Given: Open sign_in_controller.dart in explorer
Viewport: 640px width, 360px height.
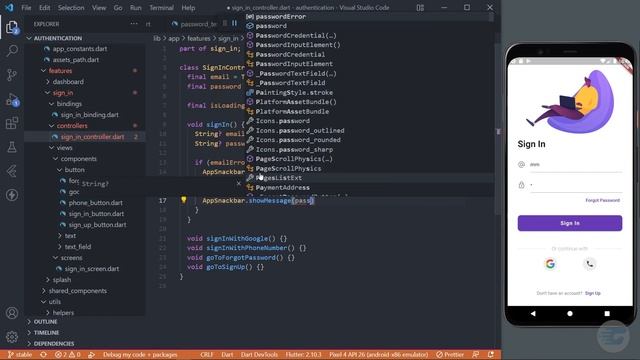Looking at the screenshot, I should point(92,137).
